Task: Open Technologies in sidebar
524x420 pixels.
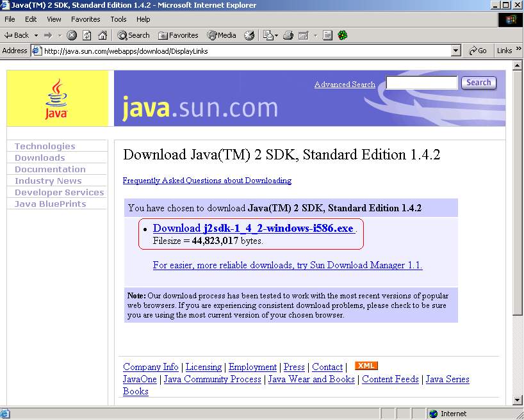Action: pyautogui.click(x=45, y=146)
